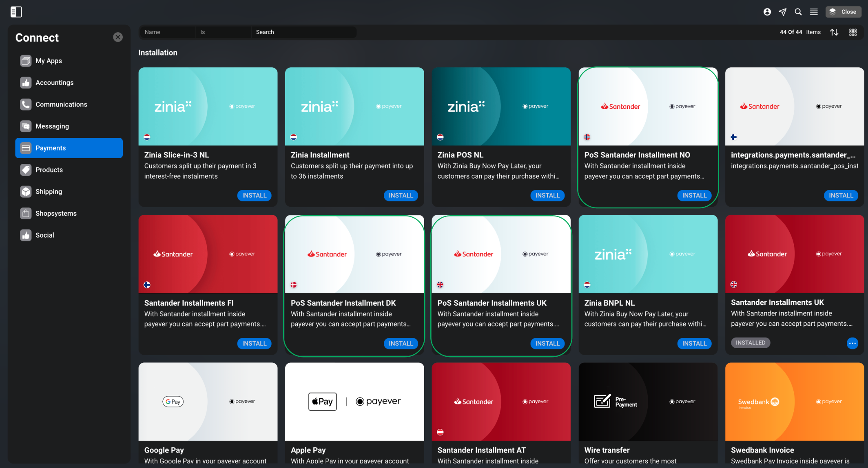The image size is (868, 468).
Task: Click the Products tag icon
Action: (x=26, y=170)
